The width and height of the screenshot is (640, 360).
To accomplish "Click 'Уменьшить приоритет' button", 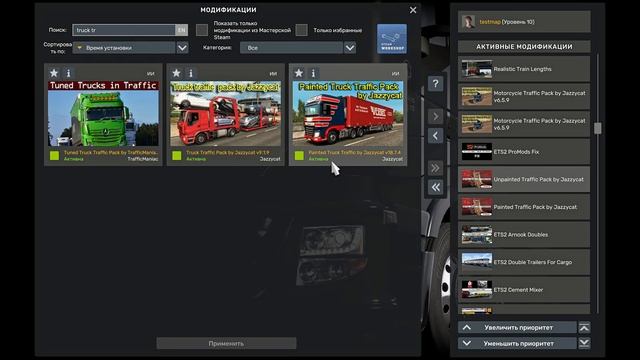I will click(x=517, y=343).
